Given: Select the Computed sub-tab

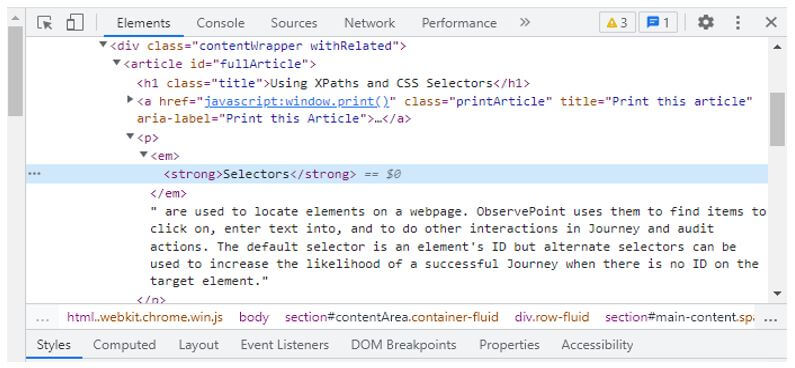Looking at the screenshot, I should 124,345.
